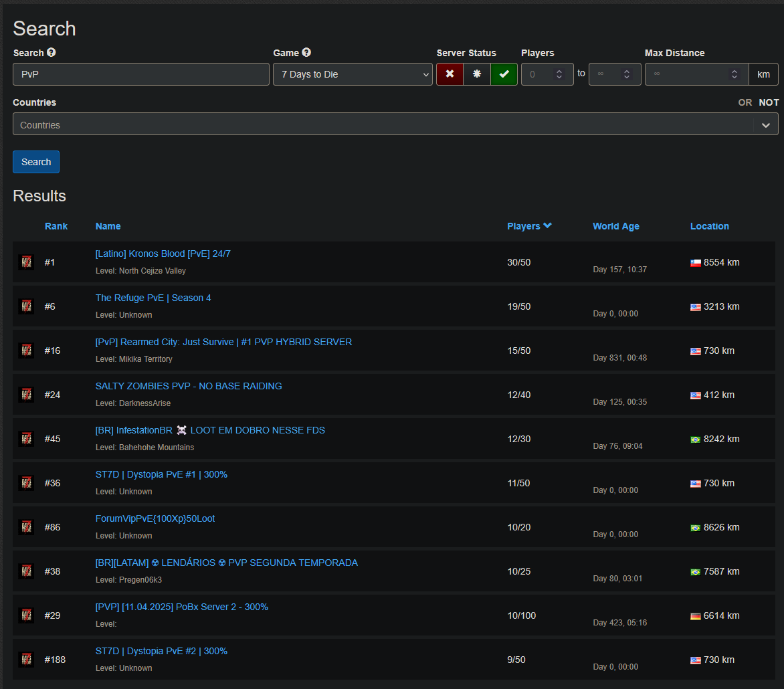Sort results by World Age column
The height and width of the screenshot is (689, 784).
(616, 226)
